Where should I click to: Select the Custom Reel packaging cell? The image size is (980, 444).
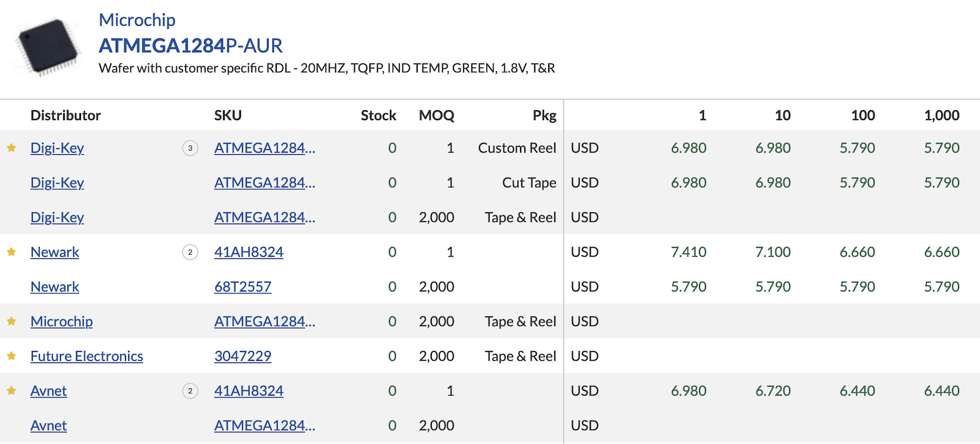pos(517,148)
